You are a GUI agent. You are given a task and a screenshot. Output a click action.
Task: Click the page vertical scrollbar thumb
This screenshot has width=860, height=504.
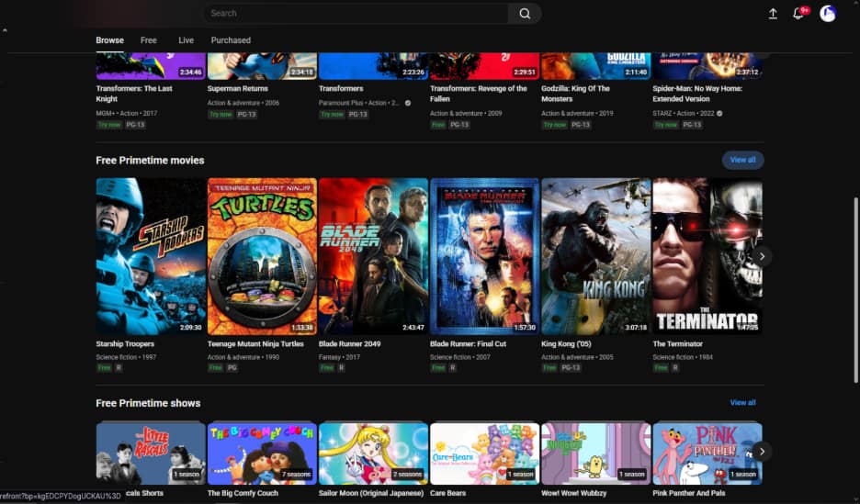click(x=855, y=289)
